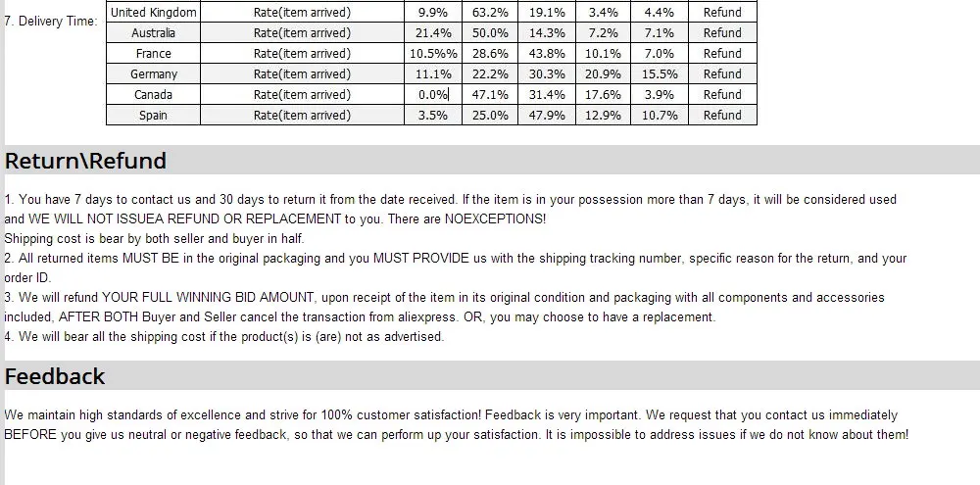This screenshot has width=980, height=485.
Task: Click the 'YOUR FULL WINNING BID AMOUNT' text
Action: click(x=208, y=298)
